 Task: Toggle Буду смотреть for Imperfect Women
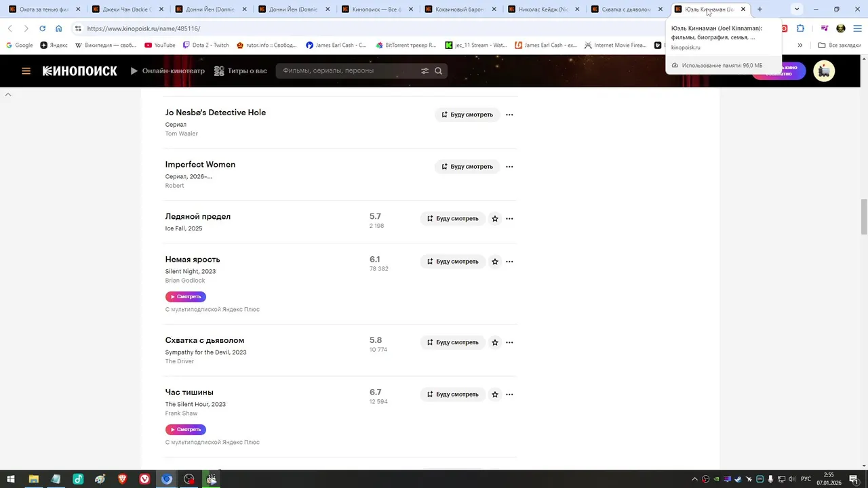click(467, 167)
